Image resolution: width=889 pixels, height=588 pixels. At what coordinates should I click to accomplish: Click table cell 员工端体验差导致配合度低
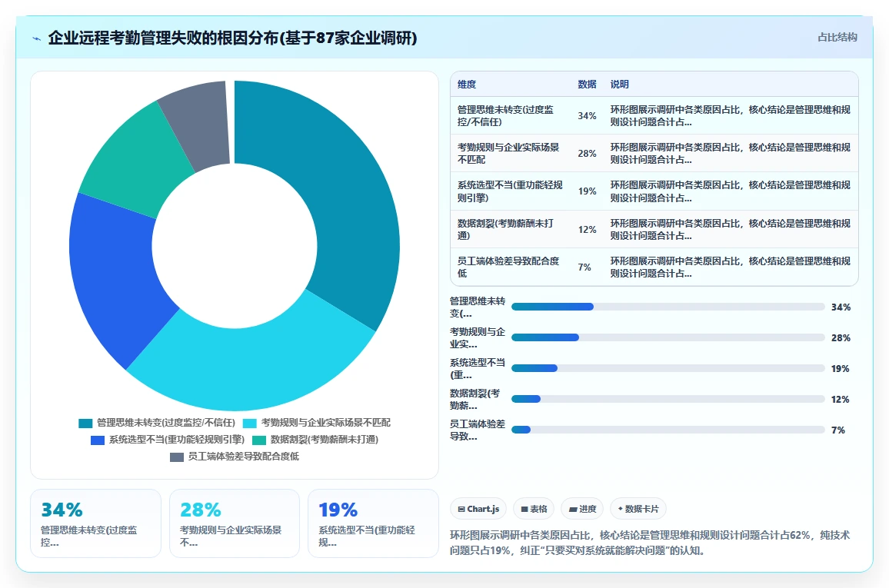click(x=511, y=267)
